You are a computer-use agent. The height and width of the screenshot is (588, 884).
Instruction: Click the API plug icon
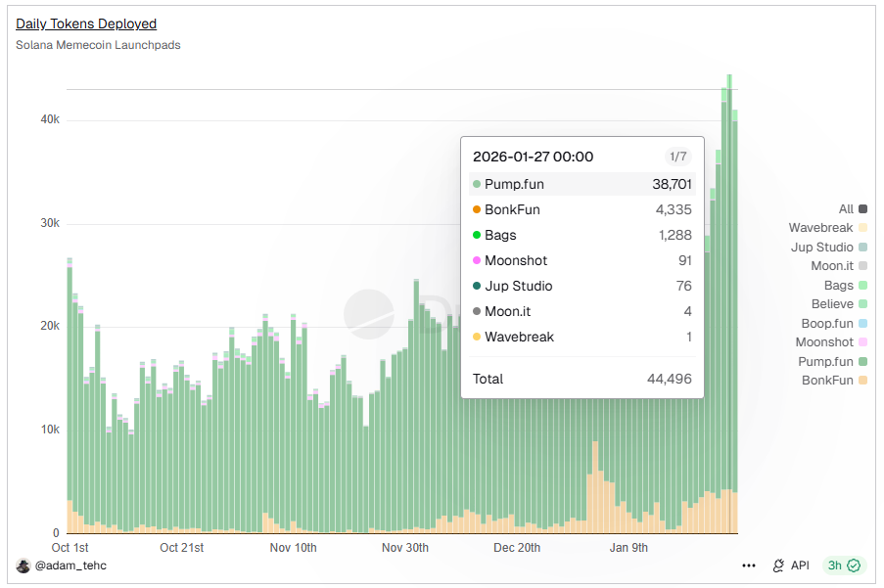click(x=779, y=565)
